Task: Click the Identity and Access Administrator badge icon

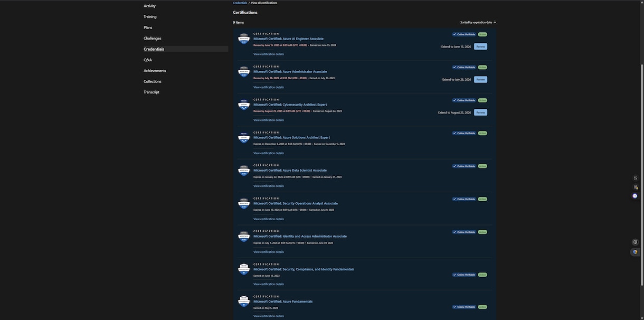Action: (x=244, y=237)
